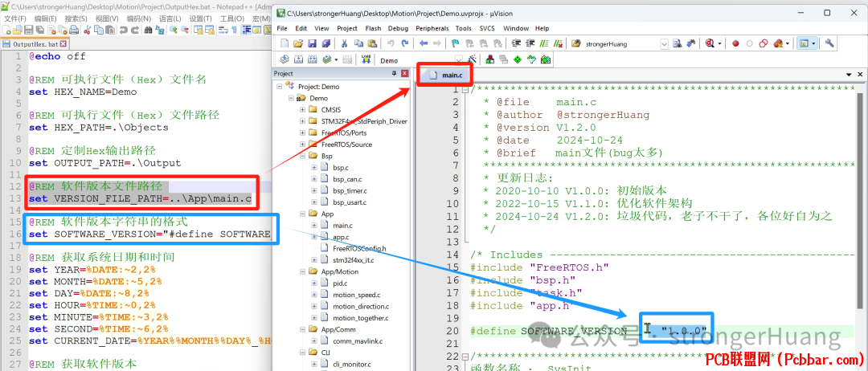Open the Project menu in µVision
Screen dimensions: 868x371
tap(347, 28)
